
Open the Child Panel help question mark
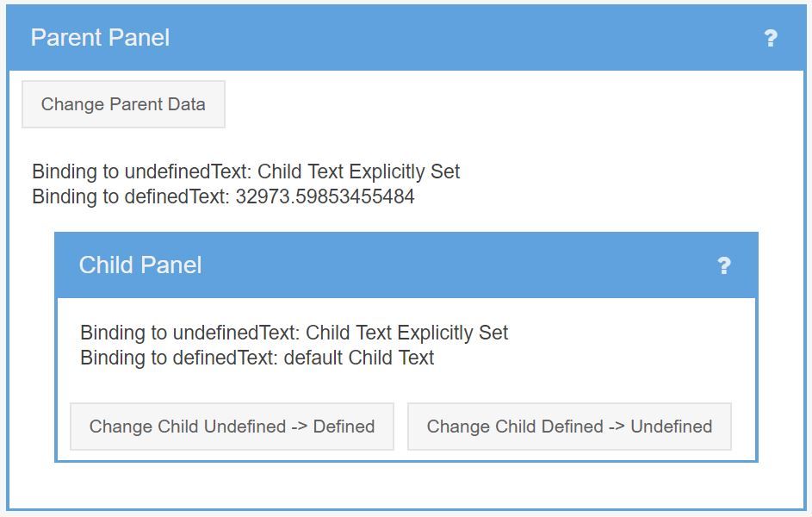(x=724, y=265)
